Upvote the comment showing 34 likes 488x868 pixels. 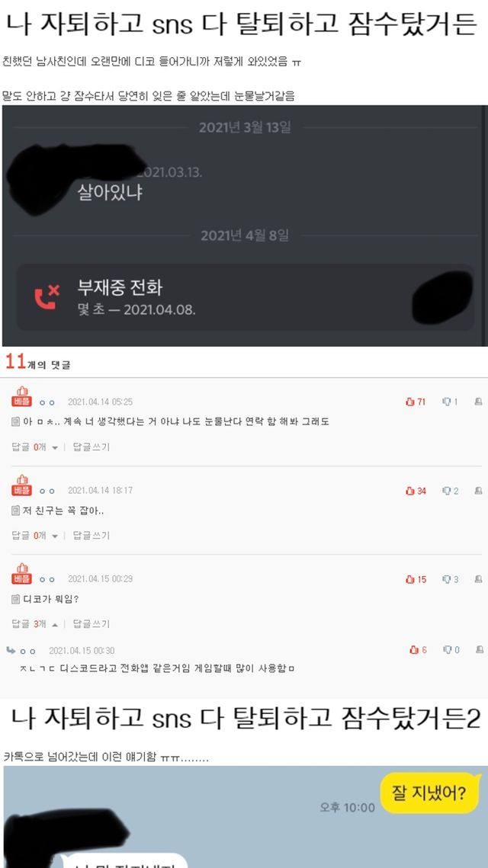pos(416,491)
